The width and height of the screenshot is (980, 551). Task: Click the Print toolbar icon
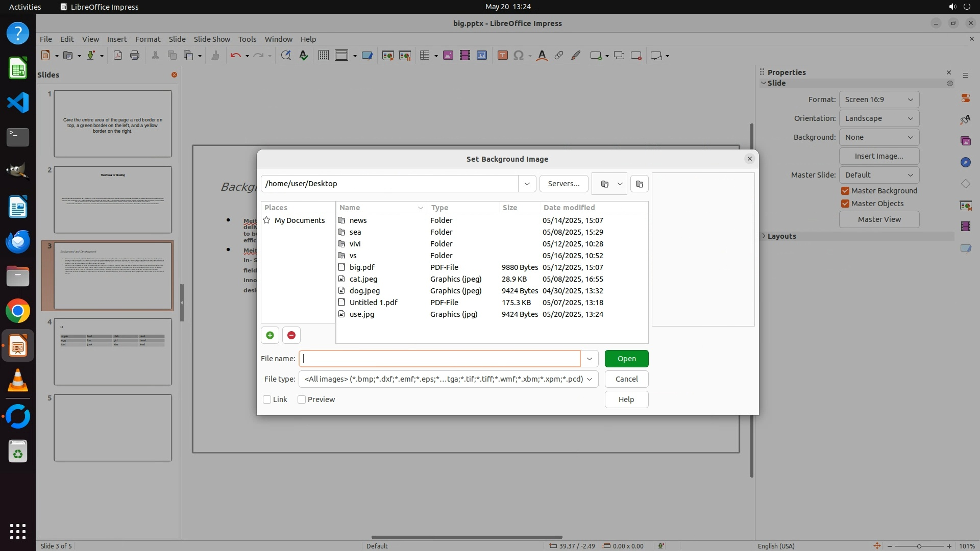click(x=135, y=56)
